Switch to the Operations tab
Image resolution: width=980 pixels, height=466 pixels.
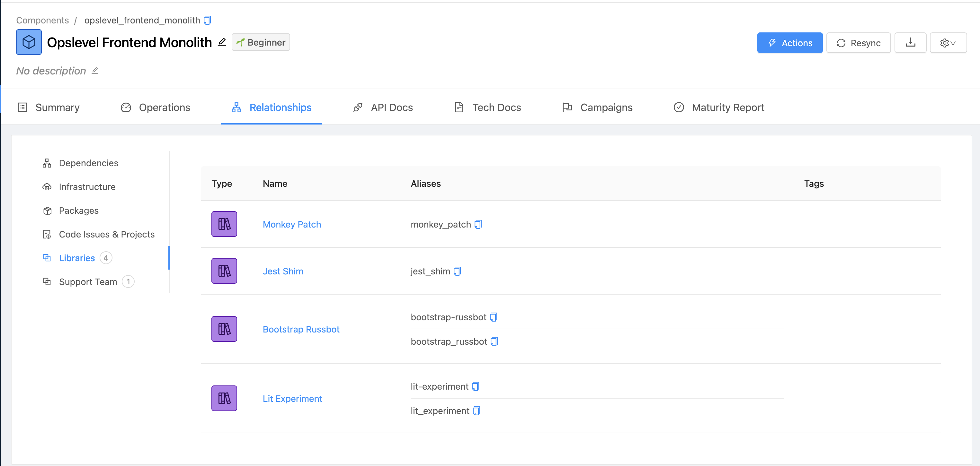155,108
